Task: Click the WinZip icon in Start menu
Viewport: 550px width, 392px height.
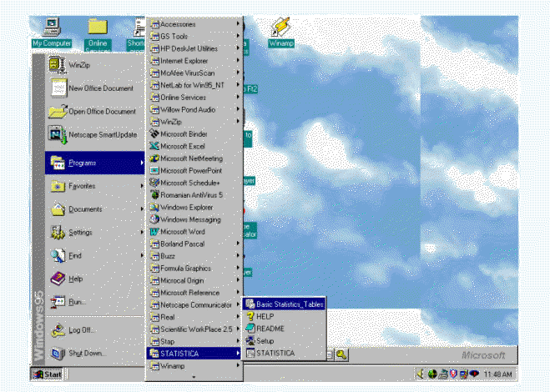Action: pyautogui.click(x=80, y=65)
